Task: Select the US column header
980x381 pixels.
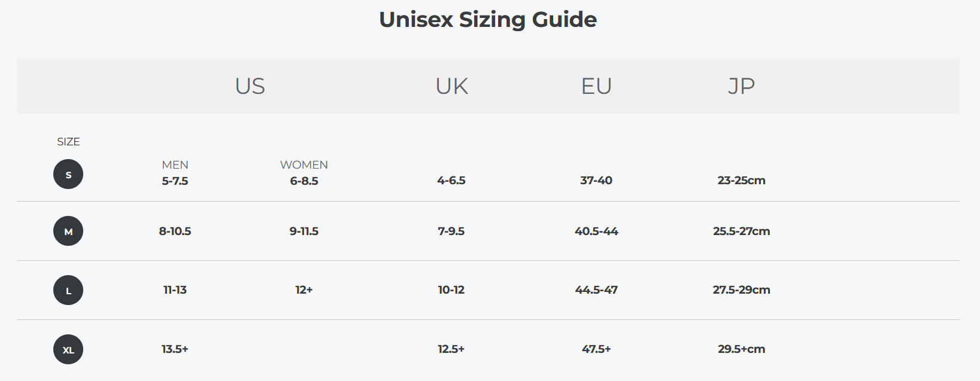Action: pos(250,86)
